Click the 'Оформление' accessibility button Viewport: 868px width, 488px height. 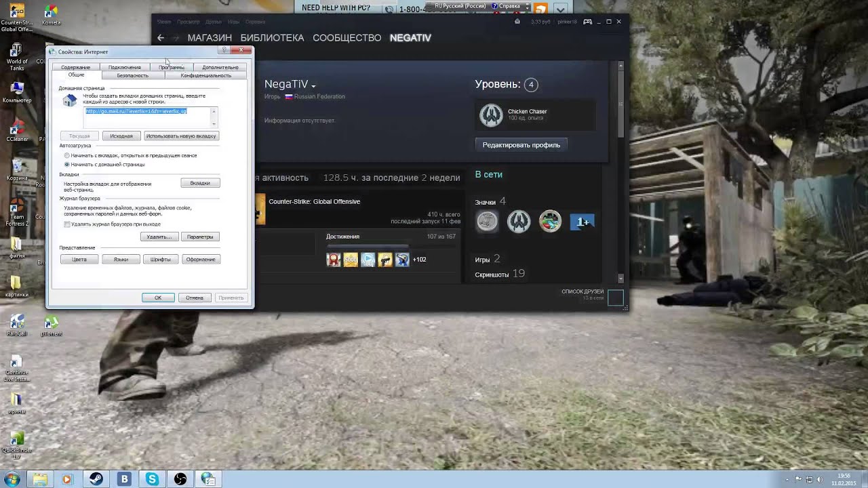point(201,260)
